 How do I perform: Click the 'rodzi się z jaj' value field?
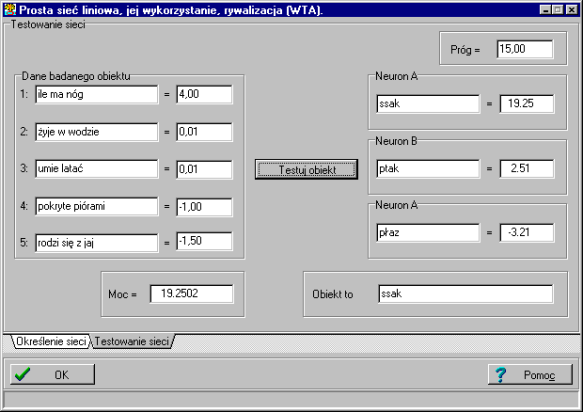[x=204, y=241]
